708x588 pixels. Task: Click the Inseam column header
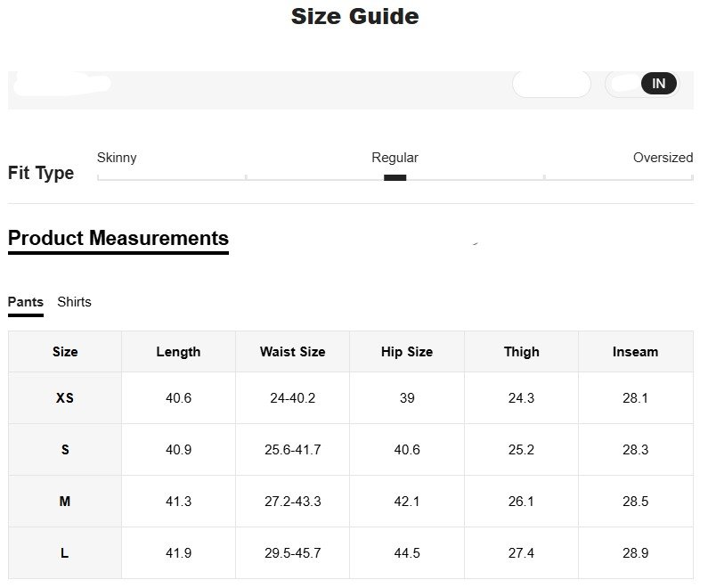(x=635, y=352)
